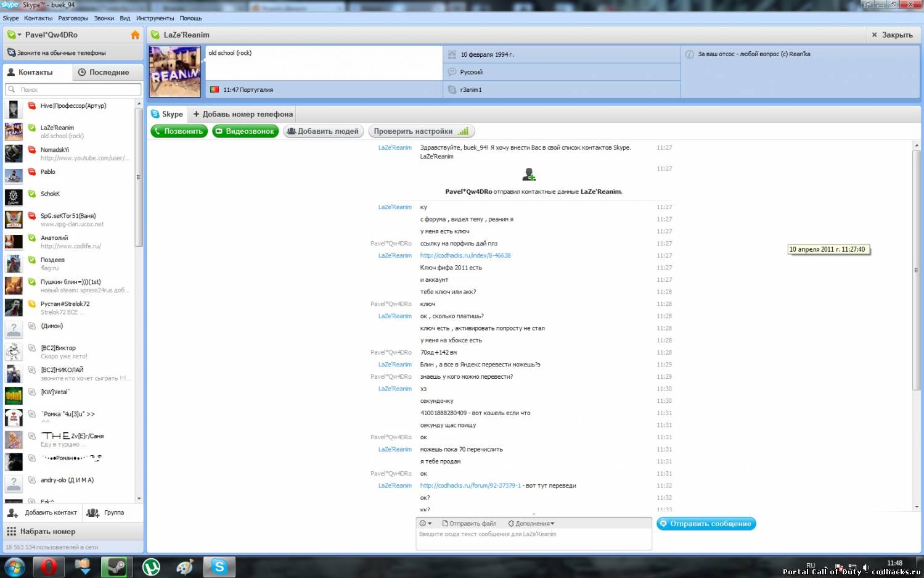Open Paint from the taskbar
The image size is (924, 578).
[x=185, y=567]
